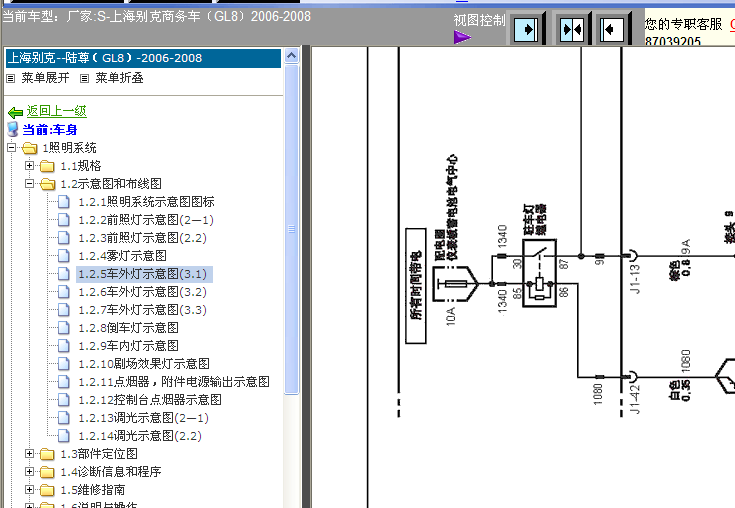Expand the 1.1规格 tree node
Viewport: 735px width, 508px height.
click(x=30, y=165)
